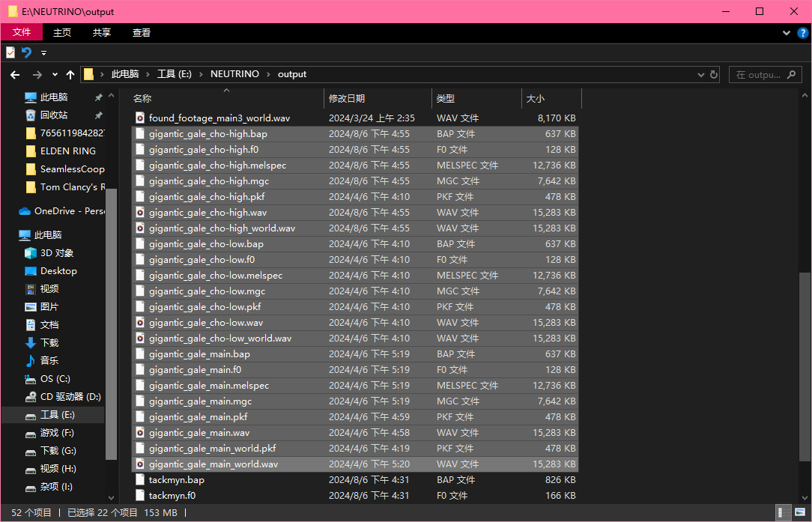Click the search box for output folder
The width and height of the screenshot is (812, 522).
tap(763, 75)
